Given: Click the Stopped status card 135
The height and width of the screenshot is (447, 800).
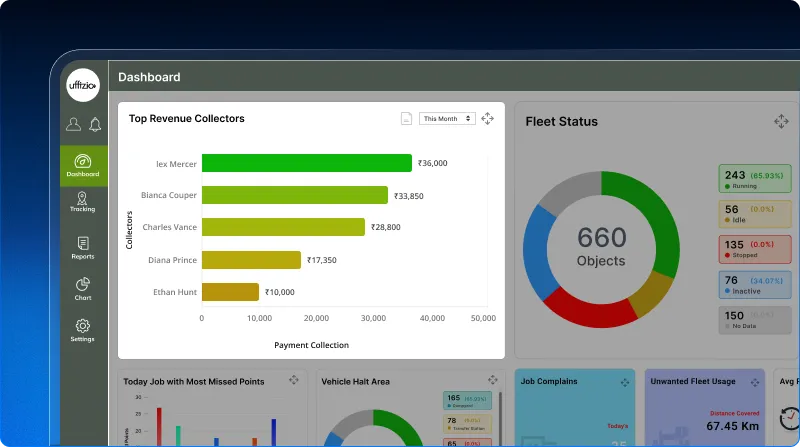Looking at the screenshot, I should click(x=755, y=249).
